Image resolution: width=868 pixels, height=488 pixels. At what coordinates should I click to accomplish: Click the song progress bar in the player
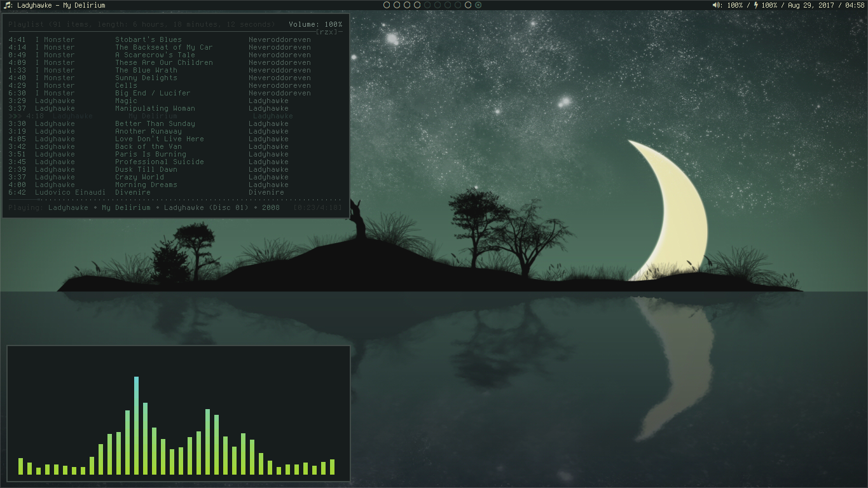176,200
